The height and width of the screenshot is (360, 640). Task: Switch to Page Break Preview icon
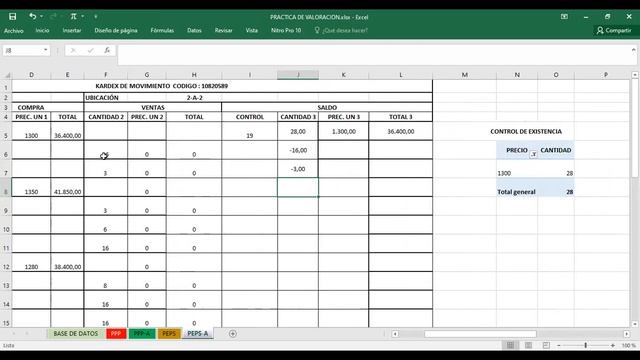click(x=546, y=345)
